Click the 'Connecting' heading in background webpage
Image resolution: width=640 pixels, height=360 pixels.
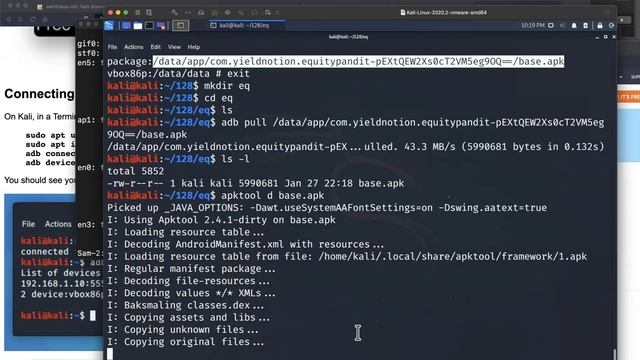pyautogui.click(x=39, y=94)
